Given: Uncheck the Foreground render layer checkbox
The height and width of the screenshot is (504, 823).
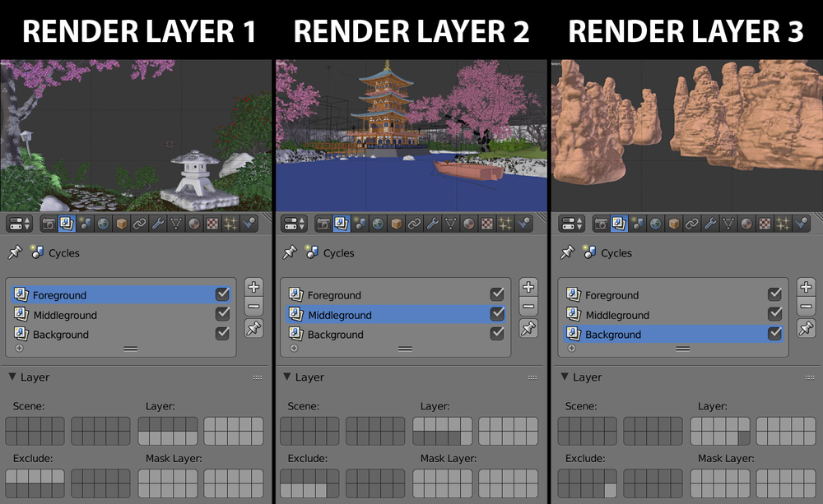Looking at the screenshot, I should [x=222, y=294].
